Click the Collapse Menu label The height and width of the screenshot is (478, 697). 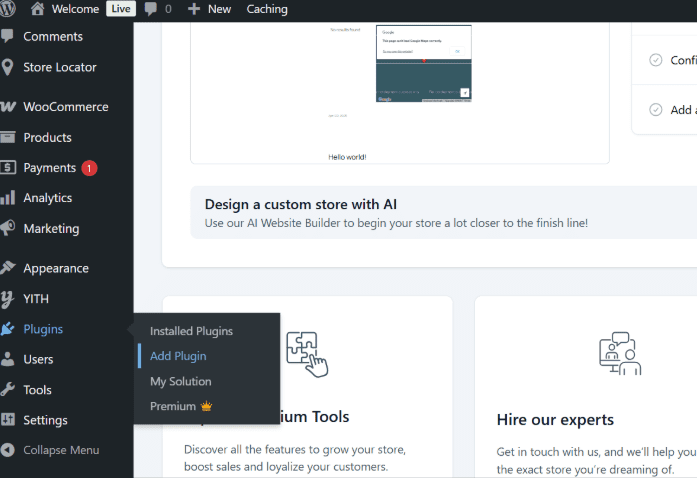(x=61, y=450)
